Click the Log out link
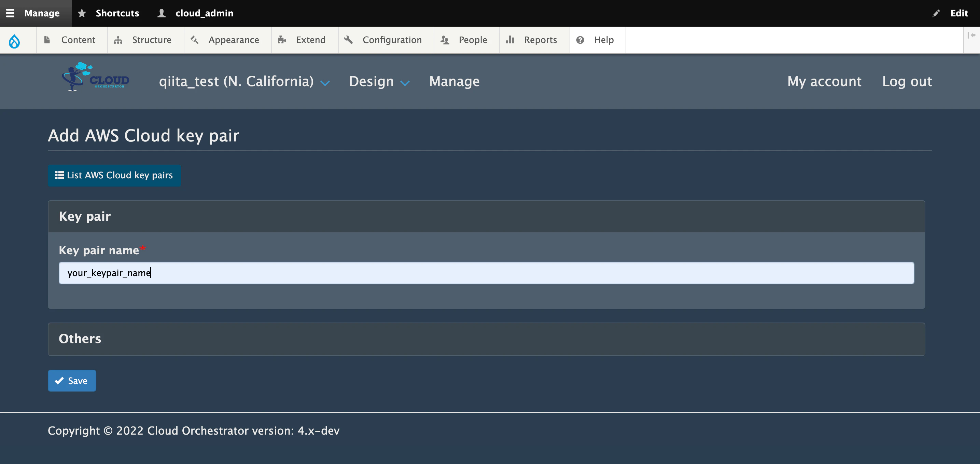Image resolution: width=980 pixels, height=464 pixels. click(x=907, y=81)
